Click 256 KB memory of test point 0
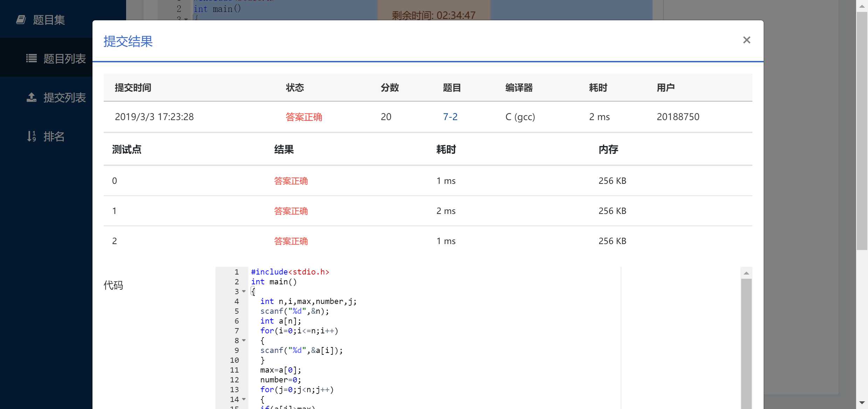The width and height of the screenshot is (868, 409). 612,181
